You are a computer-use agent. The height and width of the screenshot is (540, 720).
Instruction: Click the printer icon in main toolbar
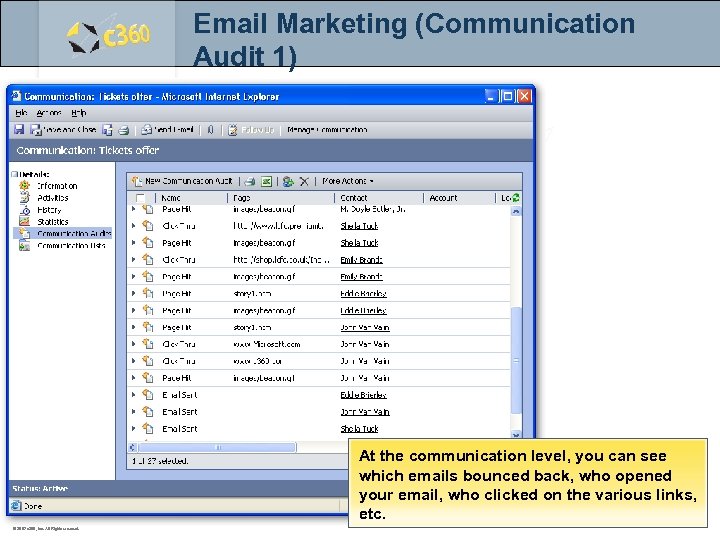pyautogui.click(x=124, y=130)
